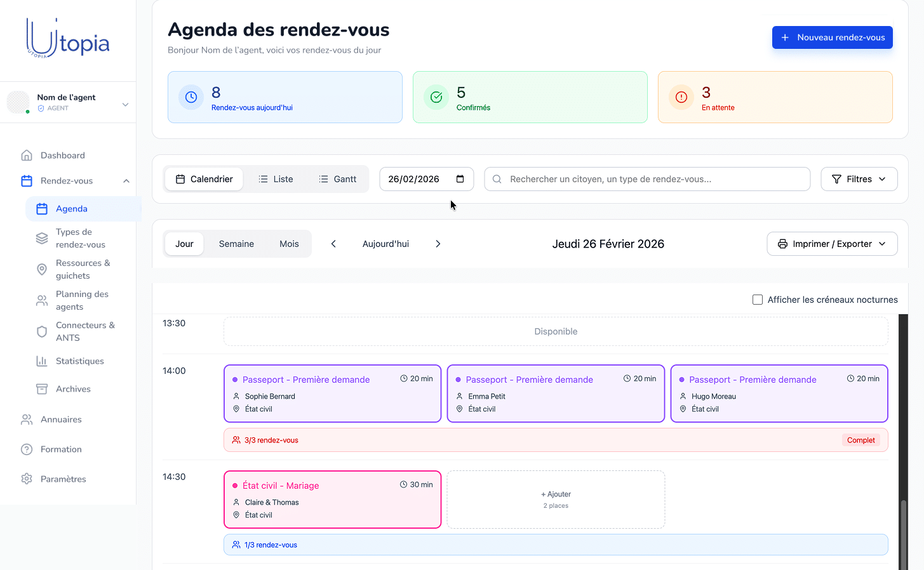The height and width of the screenshot is (570, 924).
Task: Click the Utopia logo
Action: (x=67, y=38)
